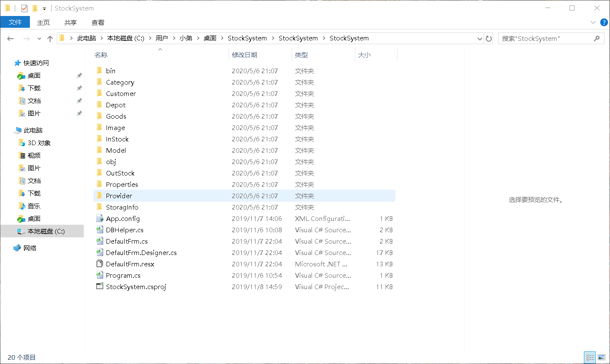Select the DBHelper.cs C# file icon
This screenshot has width=610, height=364.
coord(100,230)
